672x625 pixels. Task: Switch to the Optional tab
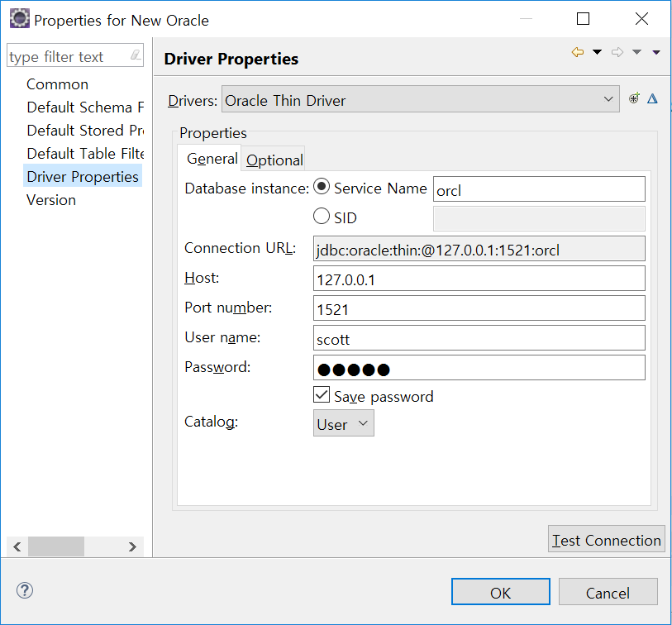pos(274,160)
